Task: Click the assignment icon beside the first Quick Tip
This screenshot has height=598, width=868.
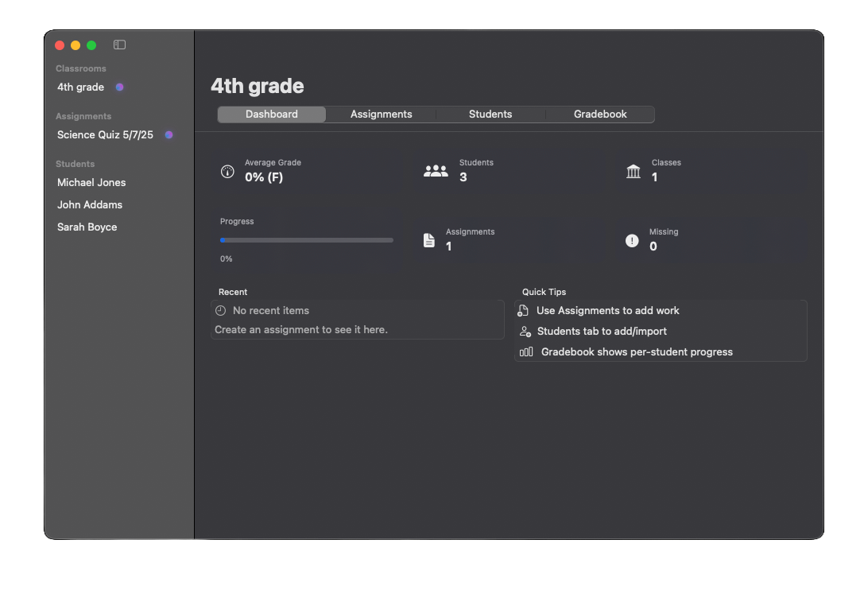Action: [524, 310]
